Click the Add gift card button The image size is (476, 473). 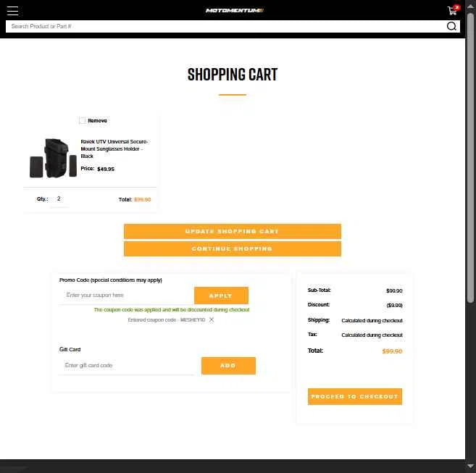(228, 366)
